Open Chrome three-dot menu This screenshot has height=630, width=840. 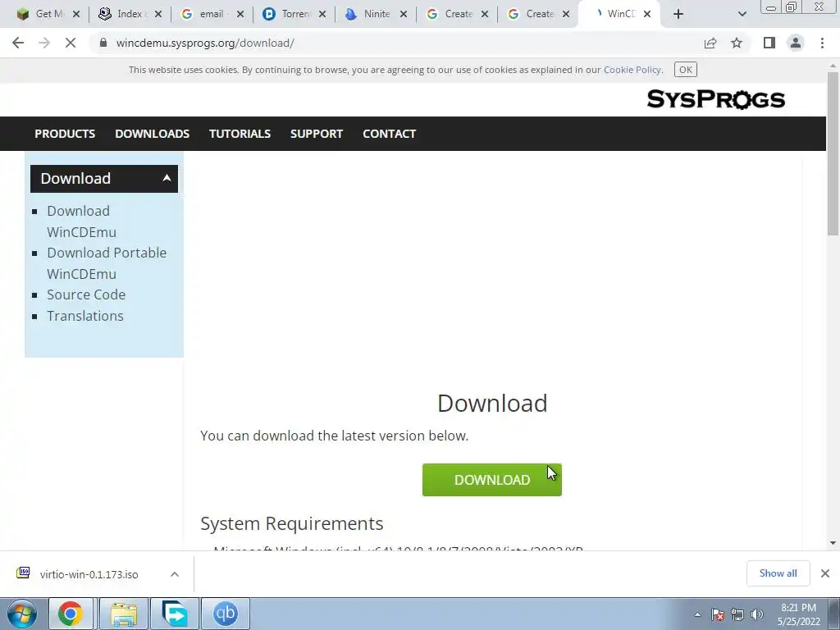(x=822, y=43)
